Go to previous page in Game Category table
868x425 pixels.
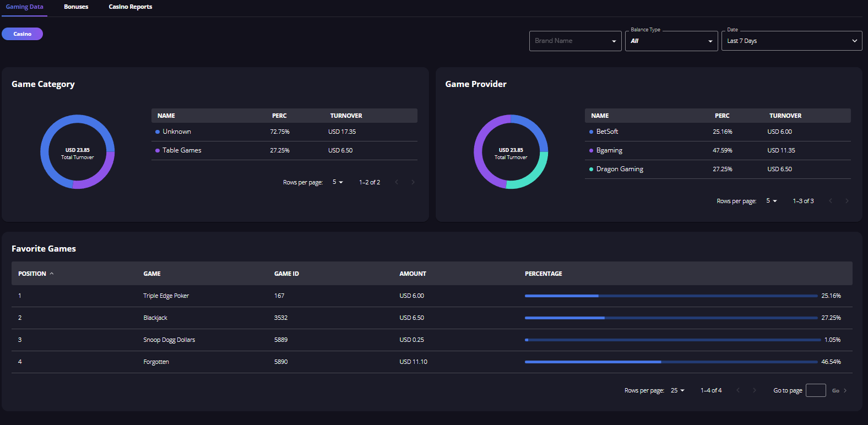tap(397, 182)
